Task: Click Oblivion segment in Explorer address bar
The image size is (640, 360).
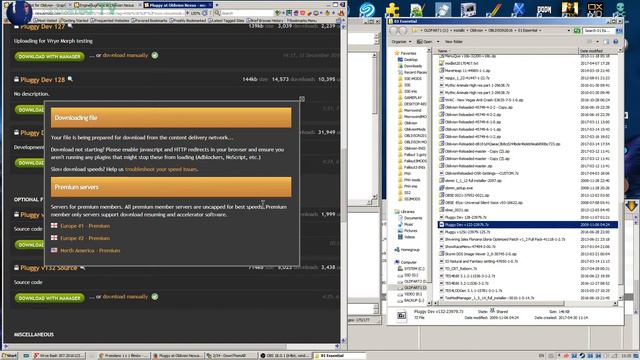Action: (476, 31)
